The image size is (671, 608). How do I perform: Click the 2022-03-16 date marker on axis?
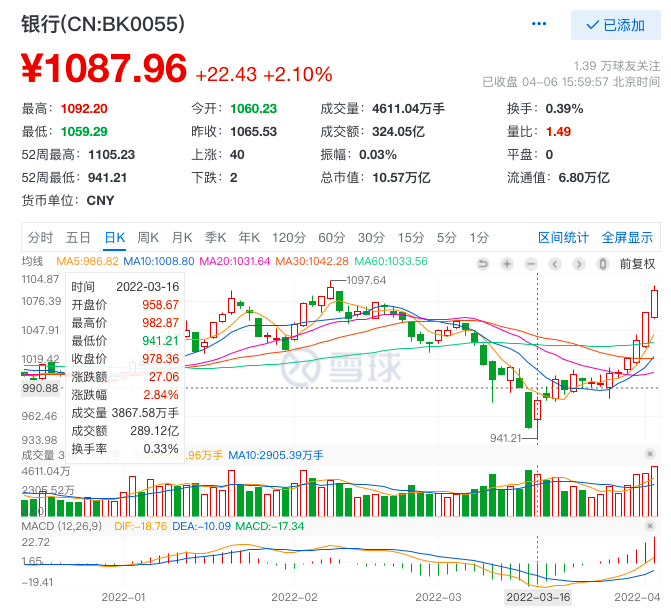click(x=537, y=596)
